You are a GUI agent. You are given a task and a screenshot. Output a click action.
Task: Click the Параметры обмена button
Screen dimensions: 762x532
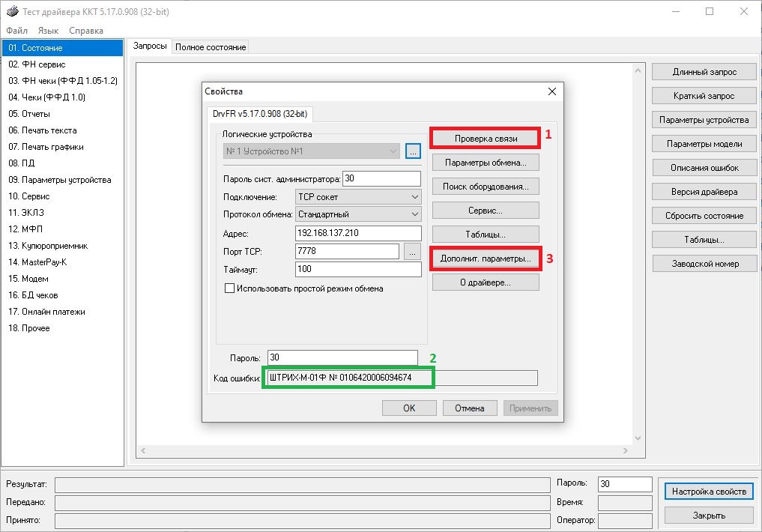tap(485, 163)
